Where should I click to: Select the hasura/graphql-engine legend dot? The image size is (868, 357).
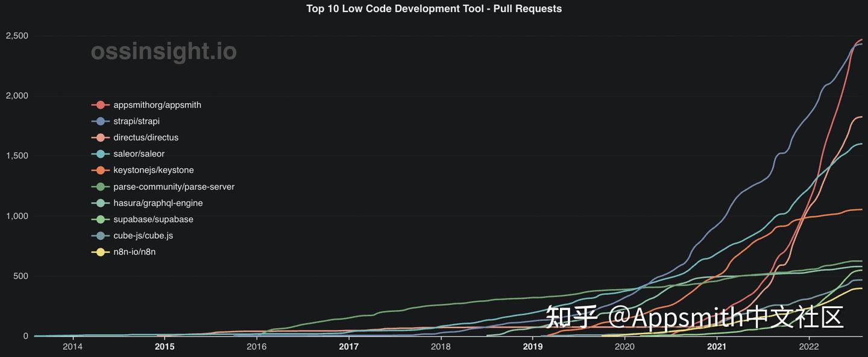100,202
